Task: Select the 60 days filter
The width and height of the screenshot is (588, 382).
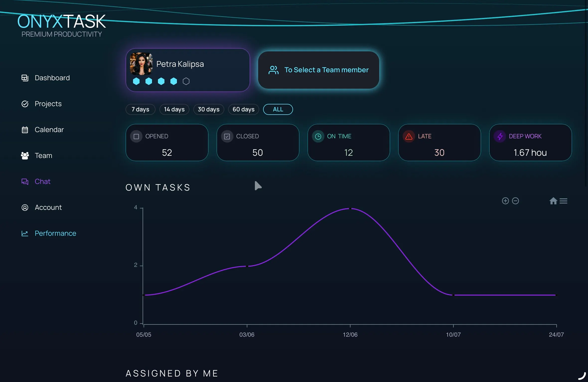Action: click(x=244, y=109)
